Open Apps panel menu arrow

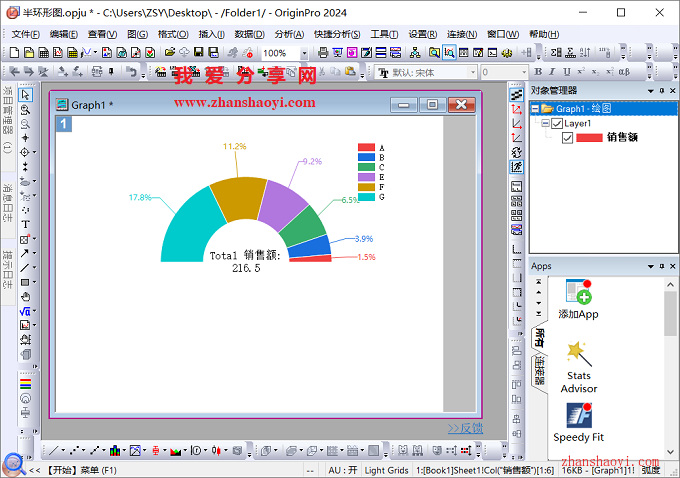click(x=651, y=266)
